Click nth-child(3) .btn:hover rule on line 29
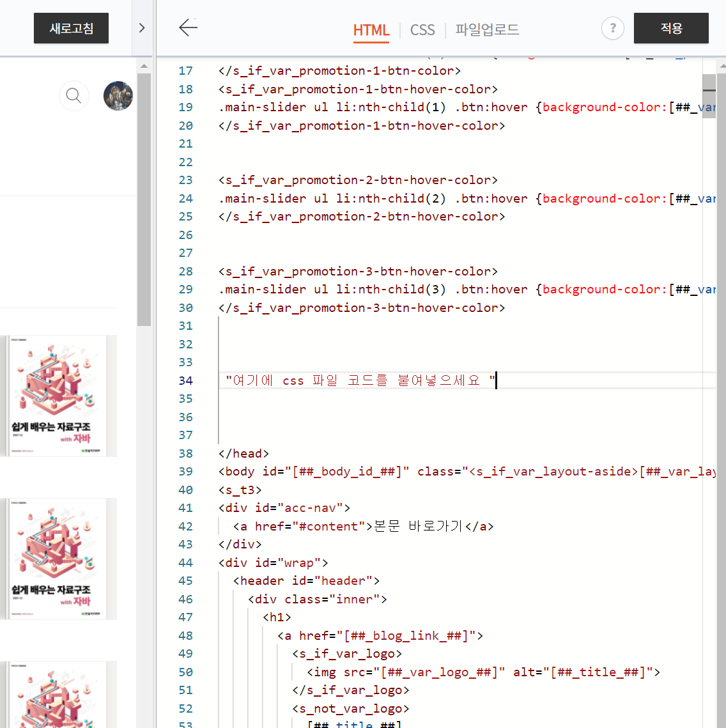This screenshot has height=728, width=726. pos(467,290)
